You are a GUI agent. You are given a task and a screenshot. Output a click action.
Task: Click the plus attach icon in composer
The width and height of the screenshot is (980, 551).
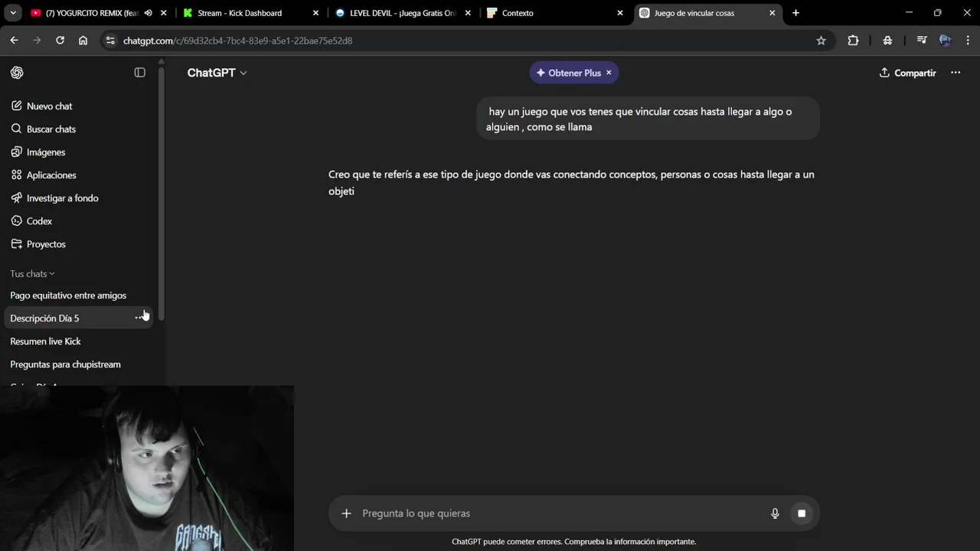coord(346,514)
